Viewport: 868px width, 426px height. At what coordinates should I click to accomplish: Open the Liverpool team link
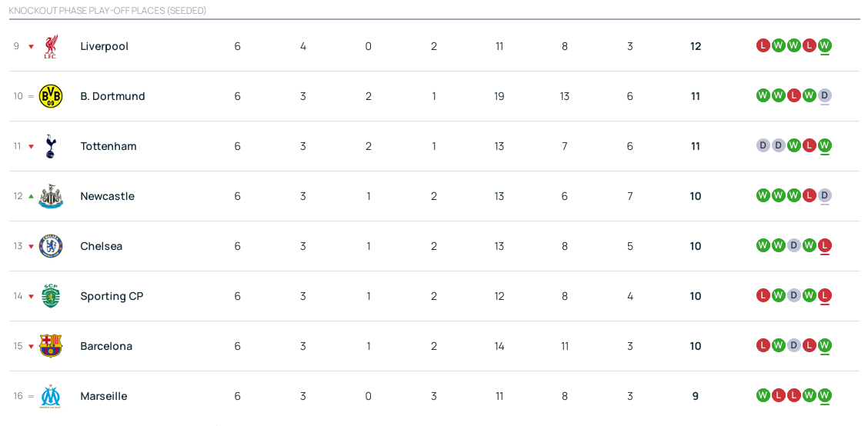[x=105, y=46]
